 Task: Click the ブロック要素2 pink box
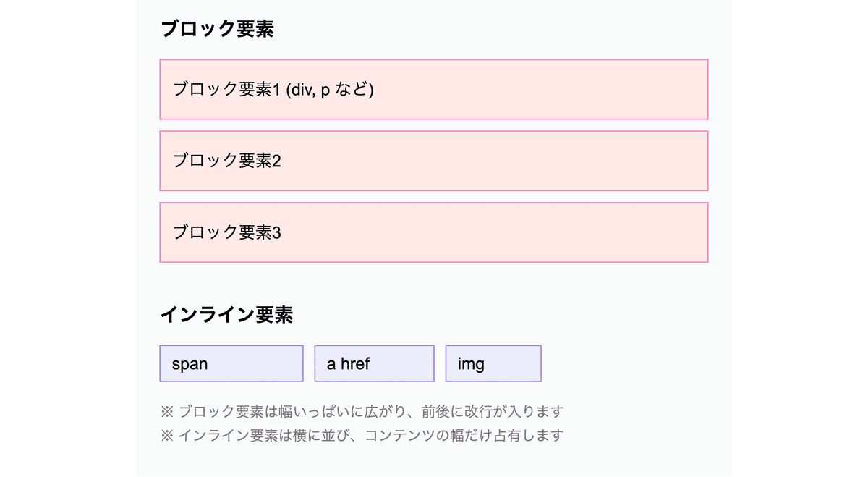[x=434, y=161]
